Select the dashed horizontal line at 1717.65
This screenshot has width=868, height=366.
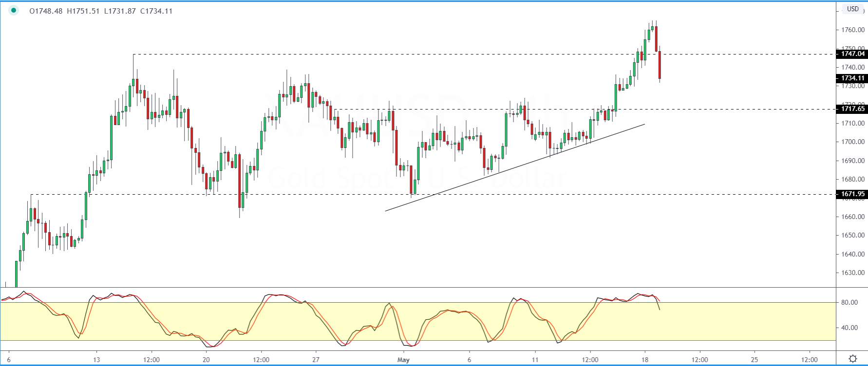point(585,109)
